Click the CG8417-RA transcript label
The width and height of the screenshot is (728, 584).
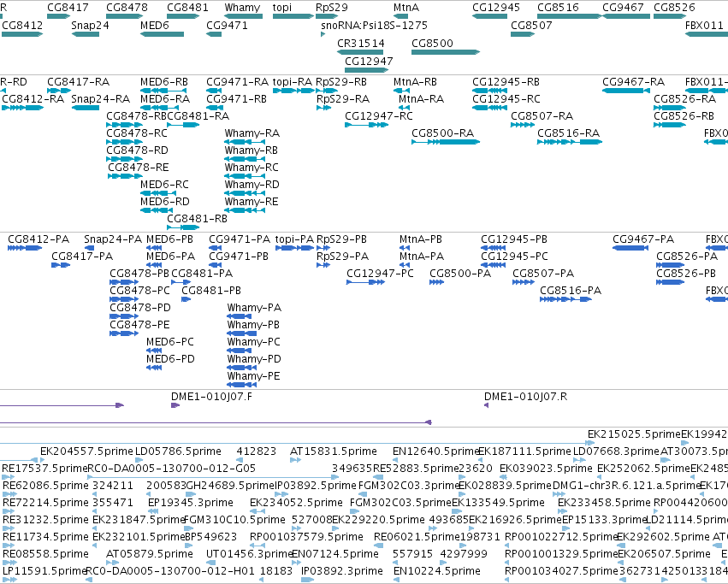[79, 82]
